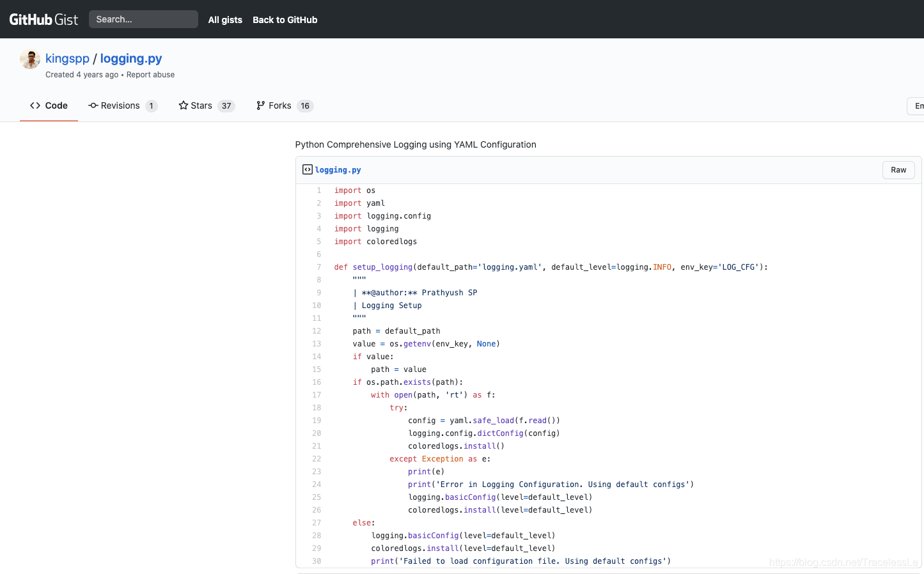Click 'import yaml' code line

point(359,203)
